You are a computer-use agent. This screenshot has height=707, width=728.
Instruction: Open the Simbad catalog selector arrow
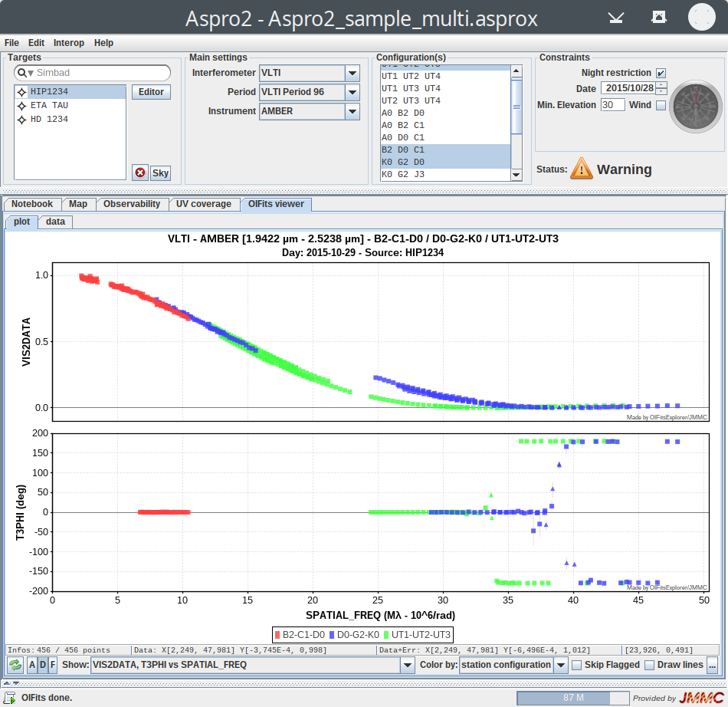click(x=31, y=74)
